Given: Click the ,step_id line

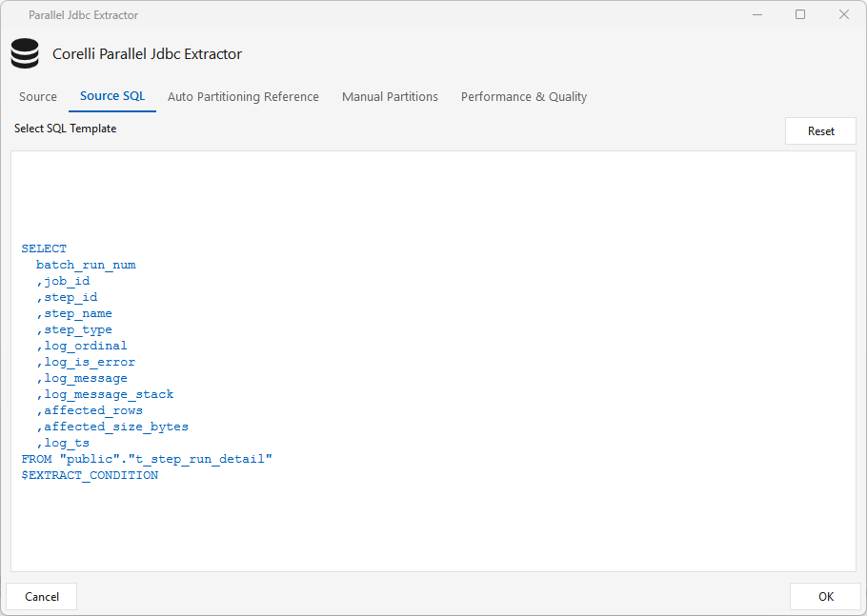Looking at the screenshot, I should (x=67, y=297).
